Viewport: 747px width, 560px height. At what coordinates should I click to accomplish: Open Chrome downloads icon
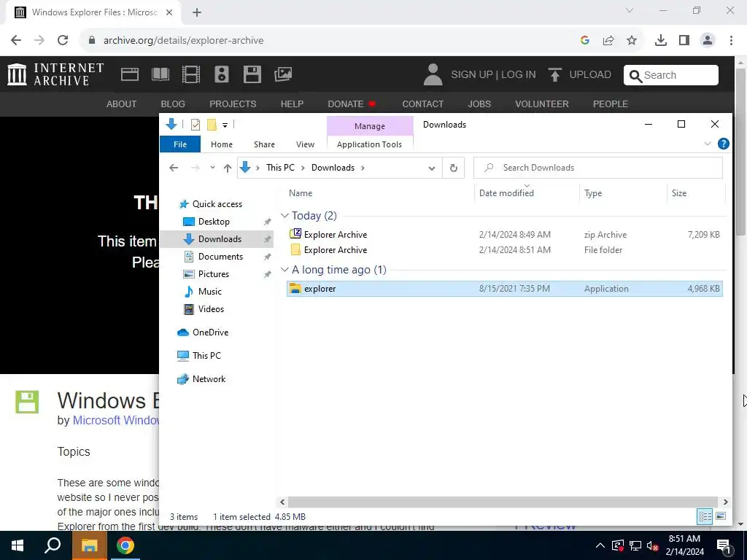coord(661,41)
